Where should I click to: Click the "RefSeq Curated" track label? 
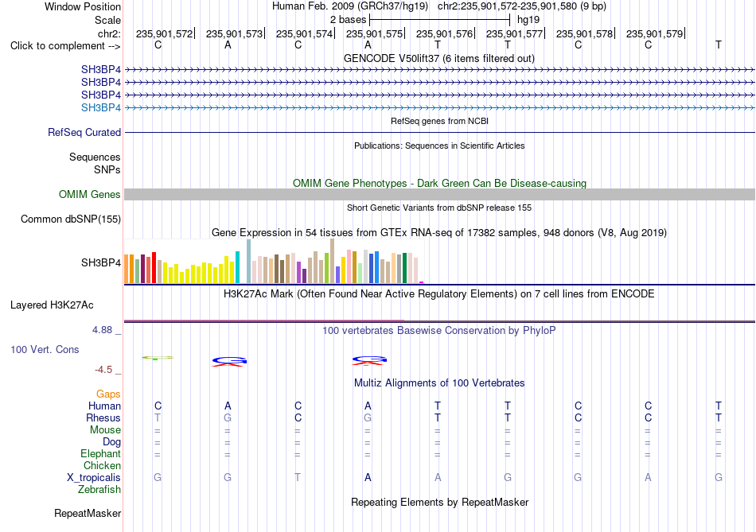pos(84,132)
